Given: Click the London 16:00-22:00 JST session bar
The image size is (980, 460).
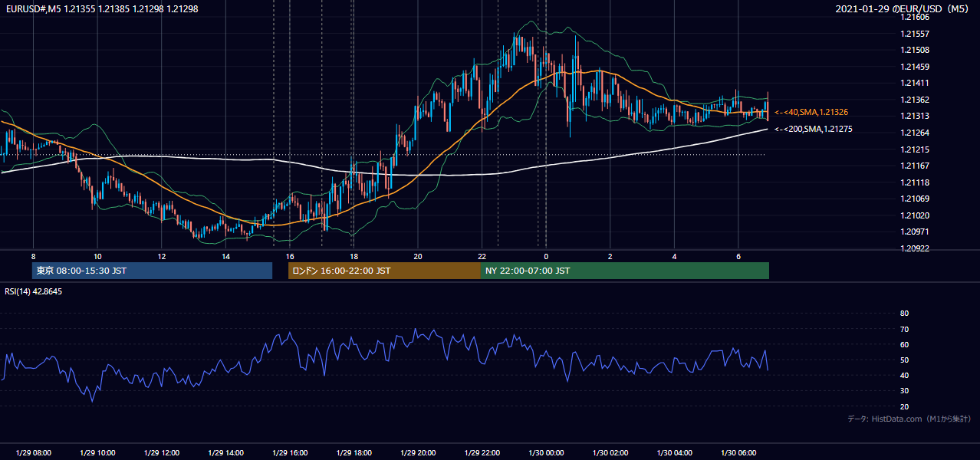Looking at the screenshot, I should coord(384,271).
